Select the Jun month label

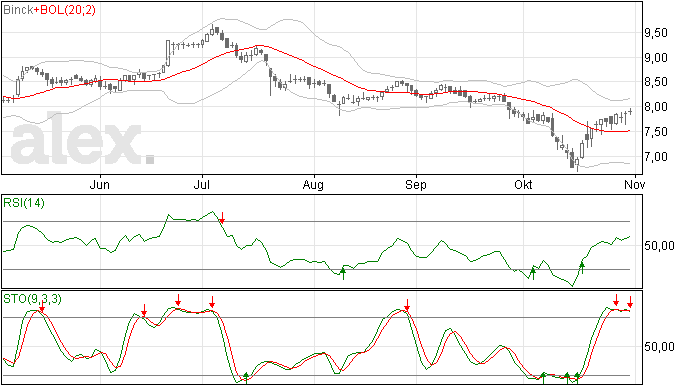point(99,184)
